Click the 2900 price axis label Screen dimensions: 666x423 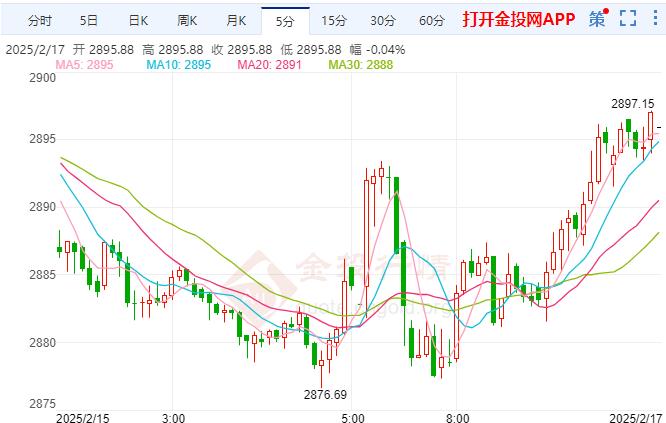pyautogui.click(x=42, y=78)
